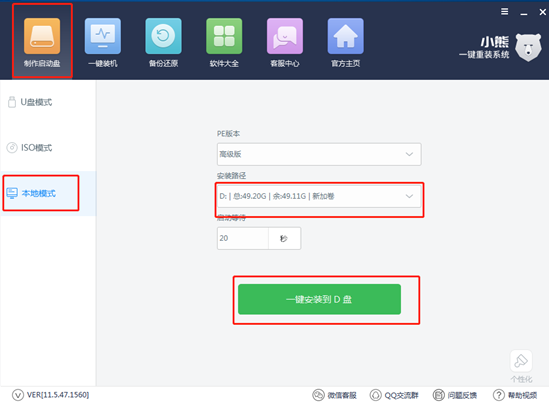This screenshot has height=404, width=549.
Task: Select ISO模式 in the sidebar
Action: [48, 148]
